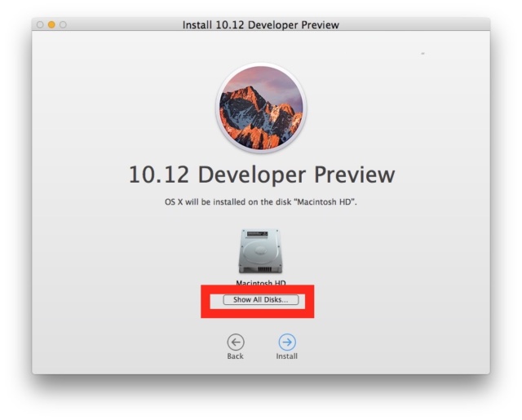This screenshot has width=522, height=420.
Task: Click the disabled zoom button in title bar
Action: pyautogui.click(x=63, y=24)
